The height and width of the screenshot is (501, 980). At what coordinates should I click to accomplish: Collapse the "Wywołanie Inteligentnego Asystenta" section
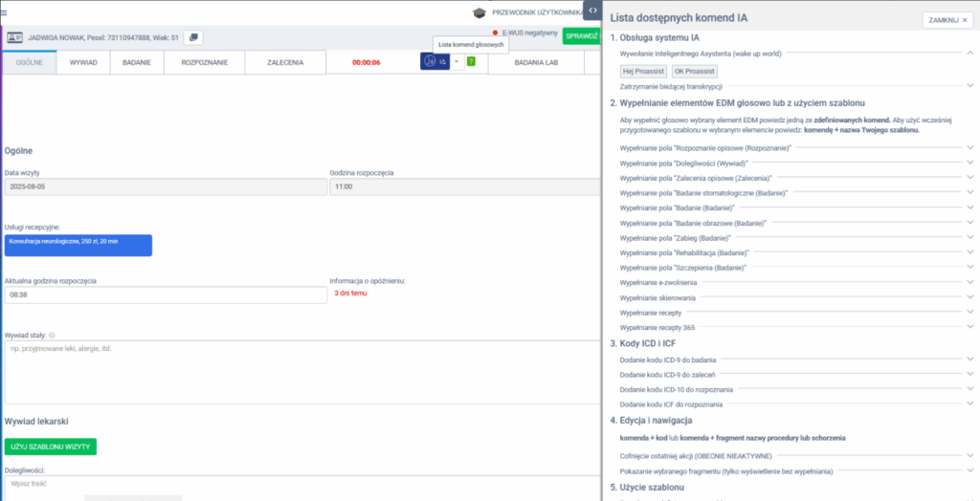click(x=969, y=54)
